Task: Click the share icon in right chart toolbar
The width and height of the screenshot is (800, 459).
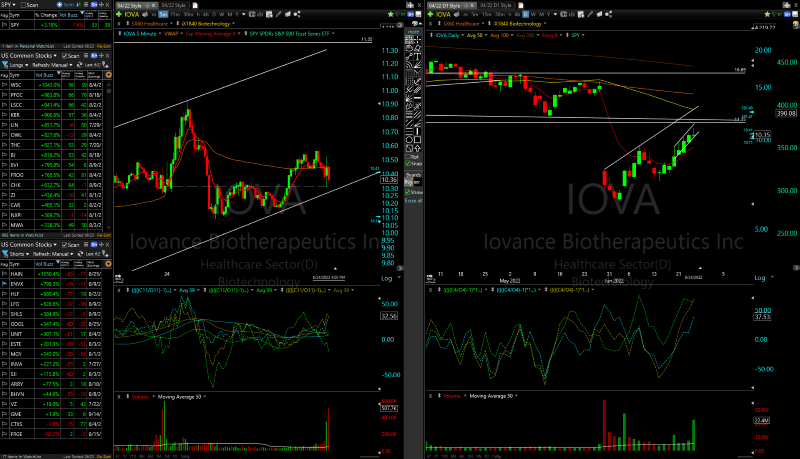Action: point(608,14)
